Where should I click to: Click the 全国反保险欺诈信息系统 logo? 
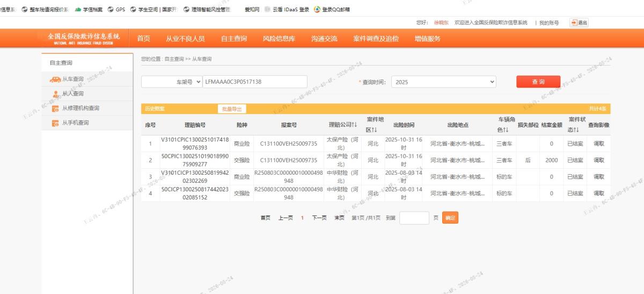click(83, 38)
